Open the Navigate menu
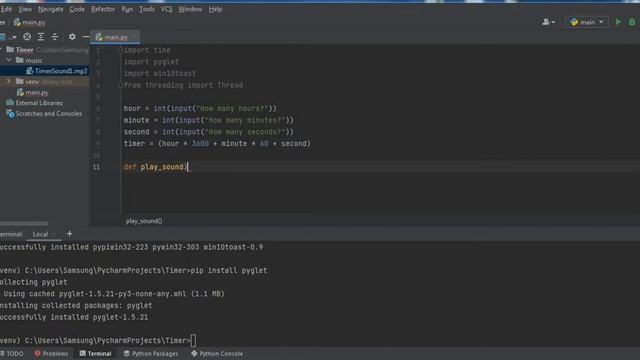Viewport: 640px width, 360px height. 51,9
